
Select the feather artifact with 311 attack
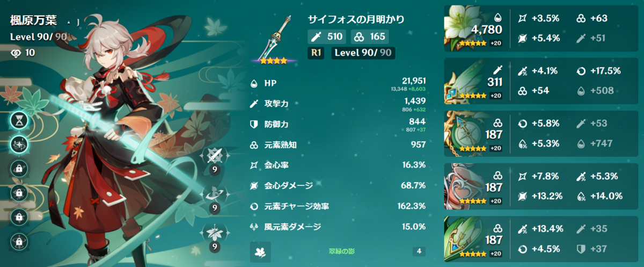(467, 79)
